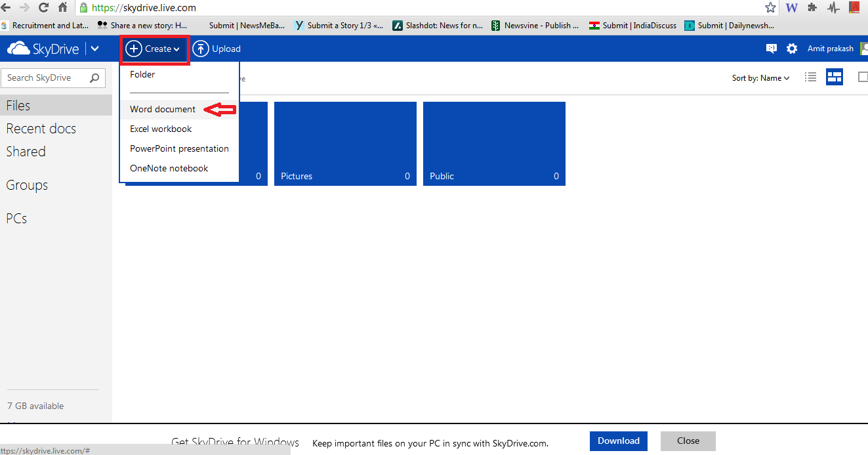The image size is (868, 455).
Task: Open the Pictures folder tile
Action: coord(345,144)
